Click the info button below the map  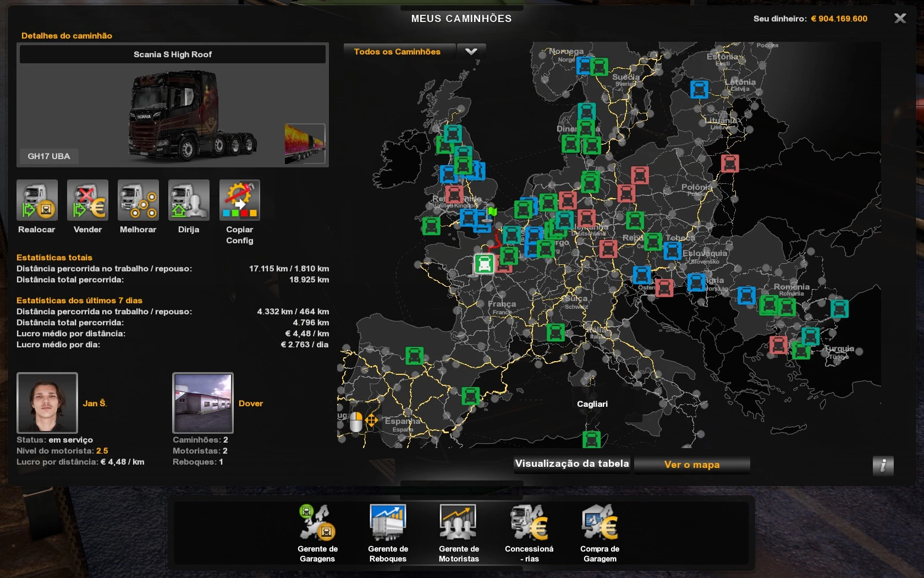883,466
